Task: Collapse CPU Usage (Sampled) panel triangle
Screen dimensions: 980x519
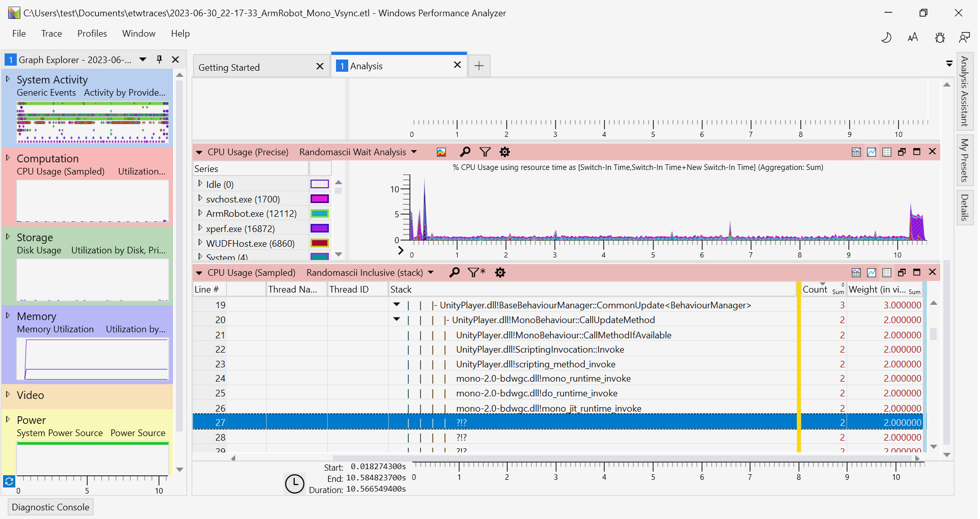Action: pos(199,273)
